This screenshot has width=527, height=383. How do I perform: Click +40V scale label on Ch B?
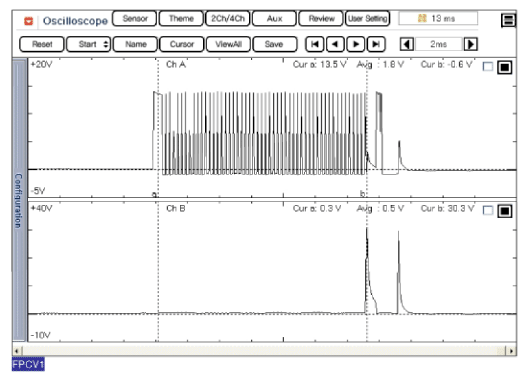41,209
